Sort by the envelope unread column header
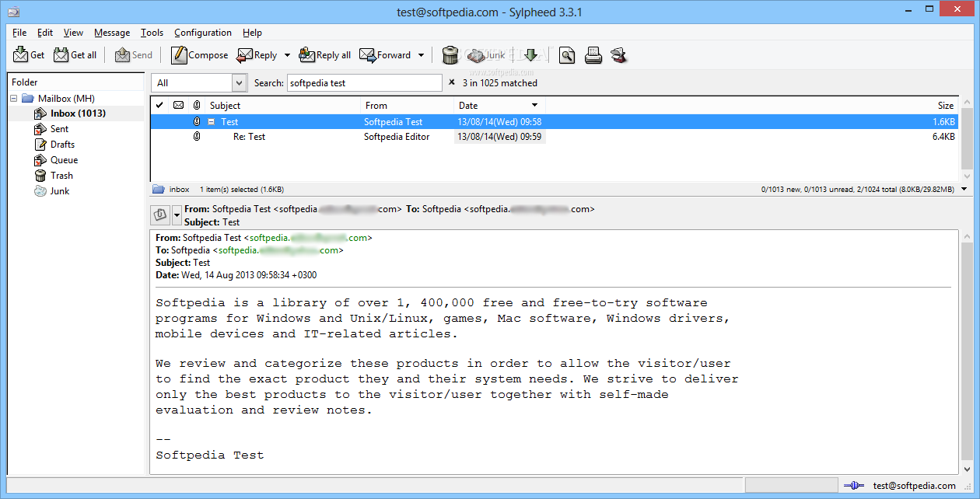Screen dimensions: 980x499 (178, 105)
